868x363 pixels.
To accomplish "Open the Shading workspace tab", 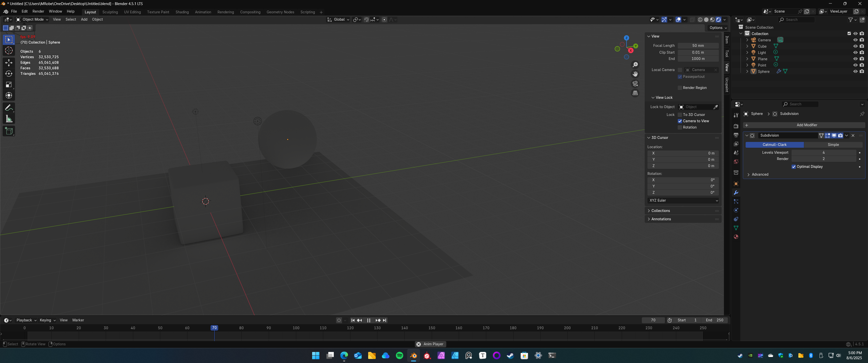I will click(182, 12).
